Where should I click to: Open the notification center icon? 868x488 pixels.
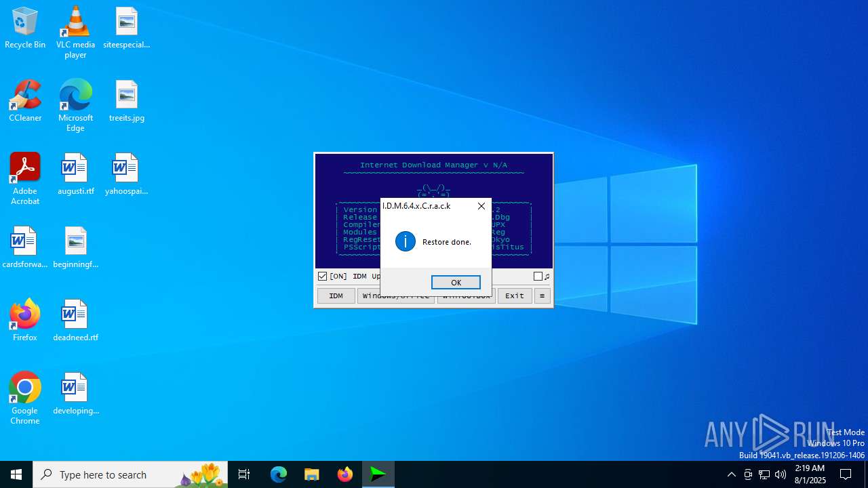click(846, 474)
